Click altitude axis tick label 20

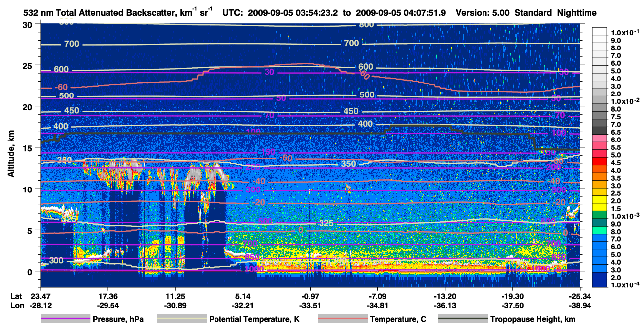tap(29, 106)
